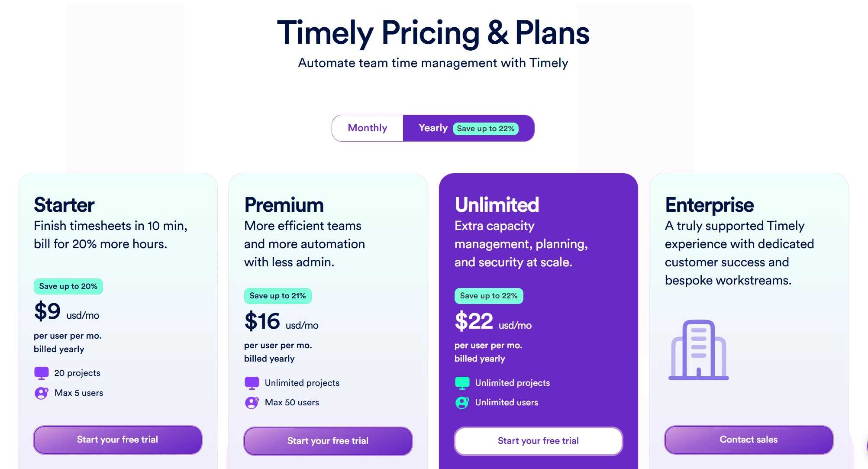The width and height of the screenshot is (868, 469).
Task: Click the Save up to 20% badge in Starter
Action: 68,286
